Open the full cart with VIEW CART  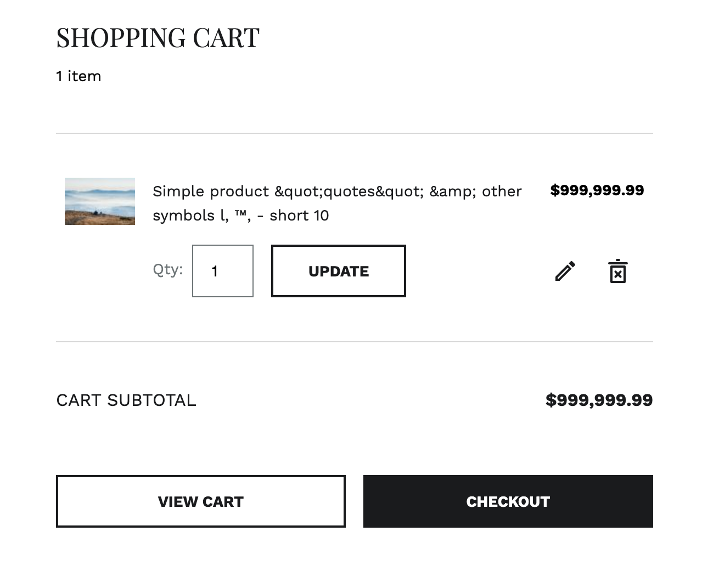(201, 501)
